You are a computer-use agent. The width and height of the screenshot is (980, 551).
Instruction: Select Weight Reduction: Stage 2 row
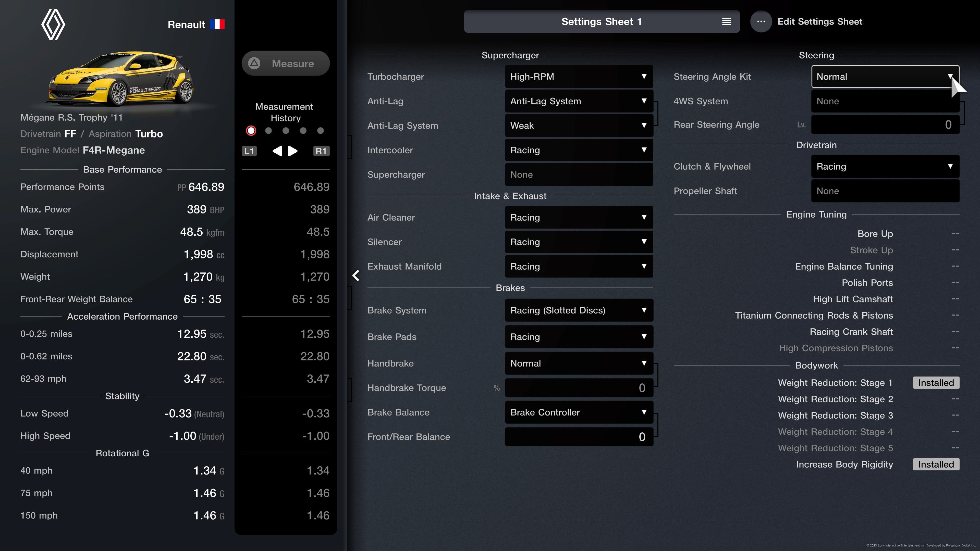tap(868, 399)
